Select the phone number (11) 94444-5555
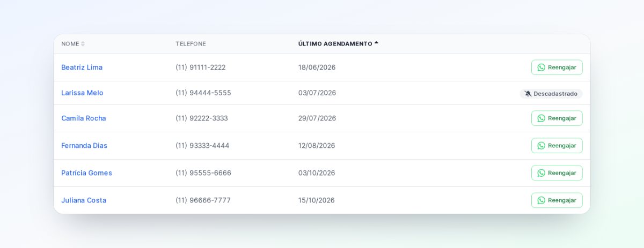The width and height of the screenshot is (644, 248). click(203, 93)
